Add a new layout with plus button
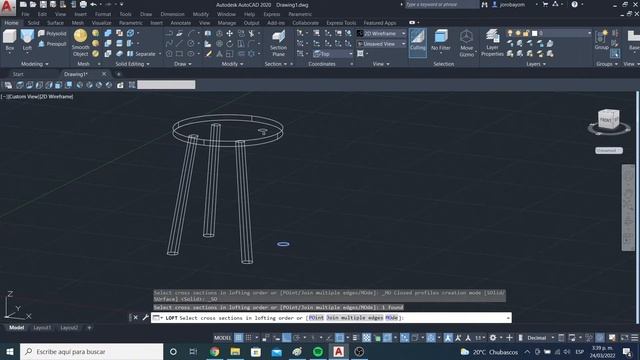 pos(89,328)
